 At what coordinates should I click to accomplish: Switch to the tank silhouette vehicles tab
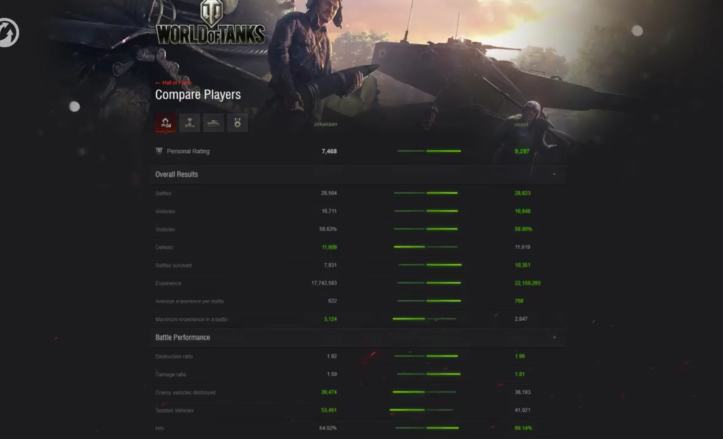(x=214, y=123)
